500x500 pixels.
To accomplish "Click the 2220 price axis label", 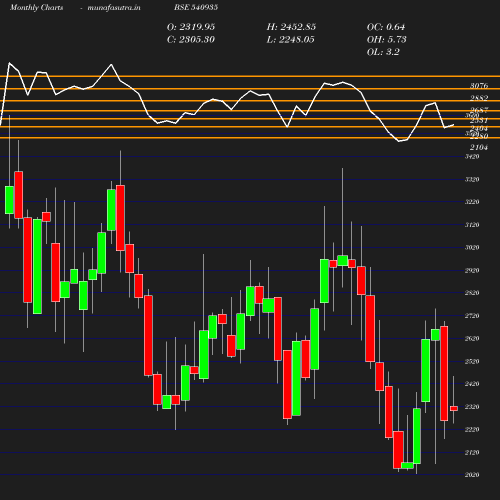I will [x=472, y=430].
